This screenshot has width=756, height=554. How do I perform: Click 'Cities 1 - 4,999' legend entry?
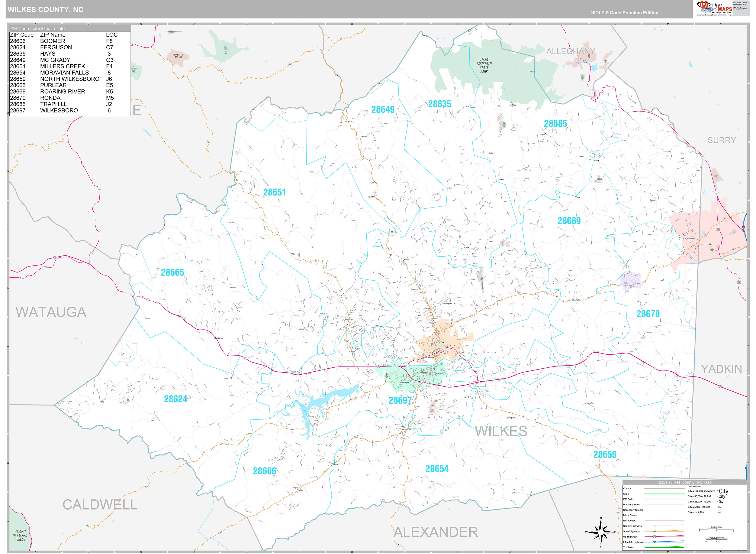coord(704,513)
